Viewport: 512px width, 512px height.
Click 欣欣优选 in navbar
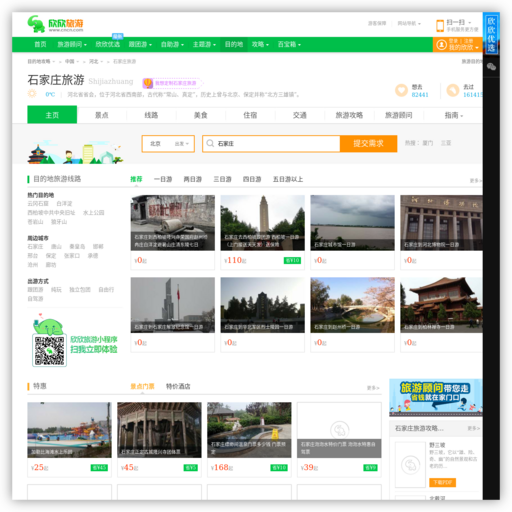pos(107,44)
